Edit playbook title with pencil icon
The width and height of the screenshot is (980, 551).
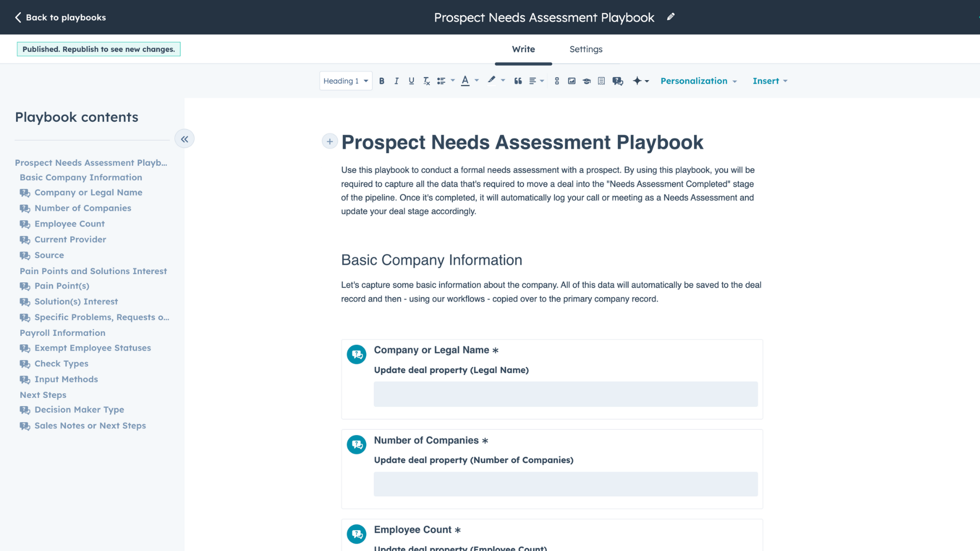coord(671,17)
